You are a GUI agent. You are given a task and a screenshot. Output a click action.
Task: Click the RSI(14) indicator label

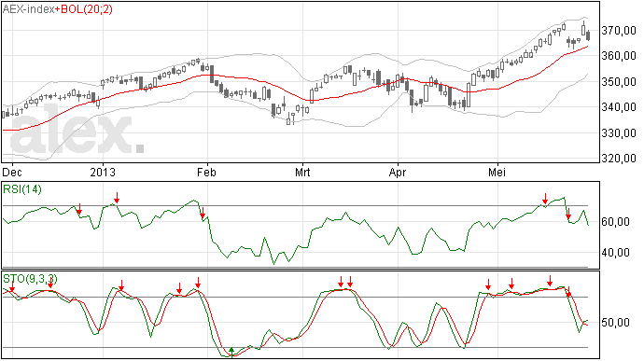pos(22,189)
